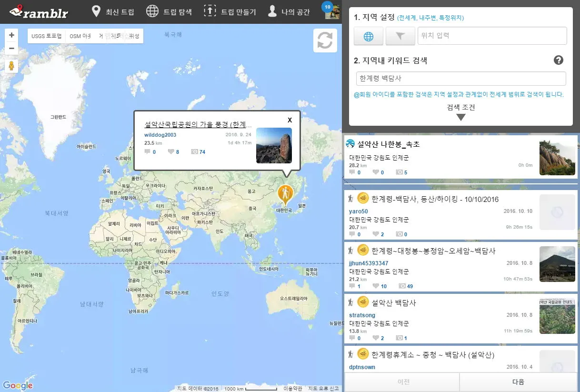
Task: Switch map to OSM layer
Action: (x=80, y=36)
